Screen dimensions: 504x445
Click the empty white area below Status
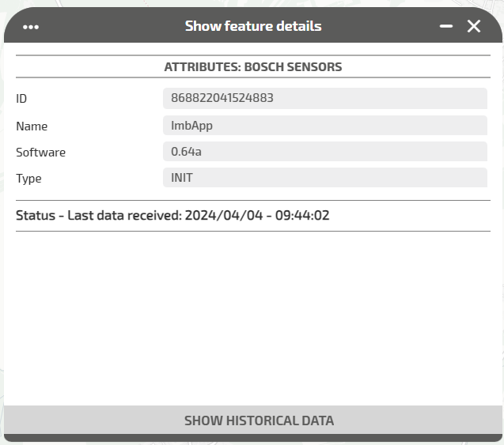click(253, 316)
